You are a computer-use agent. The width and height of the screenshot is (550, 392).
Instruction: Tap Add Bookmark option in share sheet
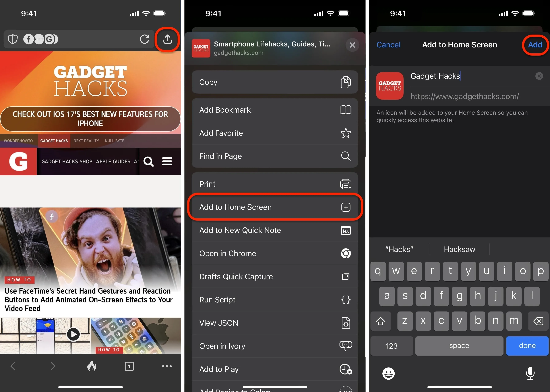(x=275, y=110)
